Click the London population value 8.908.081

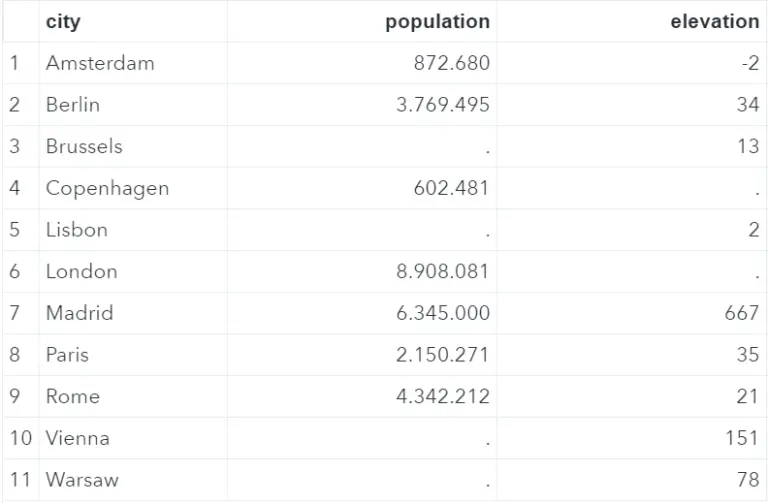pos(443,271)
